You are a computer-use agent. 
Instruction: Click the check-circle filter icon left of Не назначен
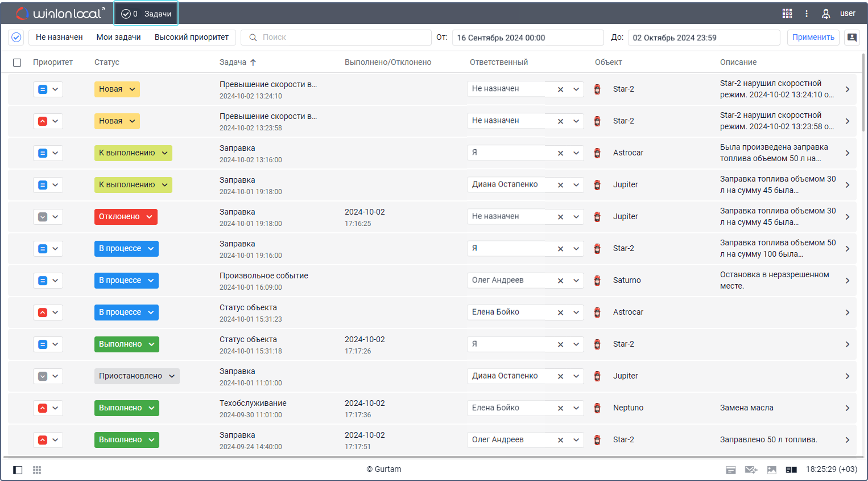click(16, 37)
